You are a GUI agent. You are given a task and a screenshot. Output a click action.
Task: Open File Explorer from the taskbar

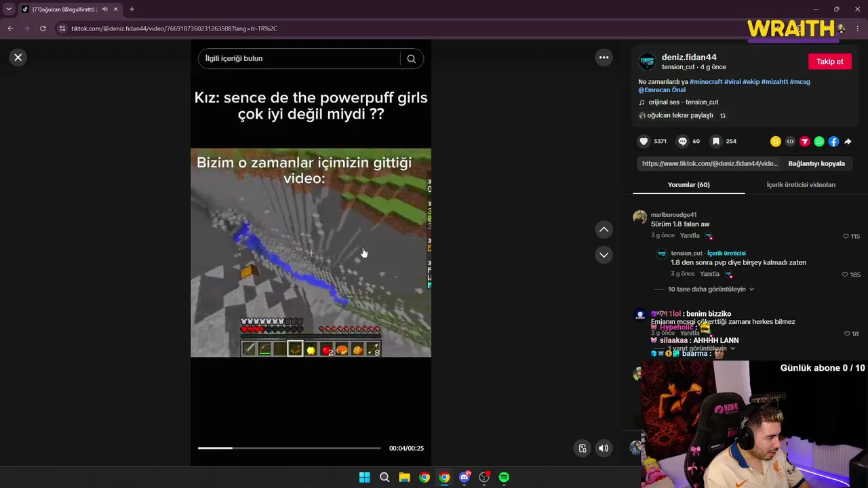click(x=404, y=477)
